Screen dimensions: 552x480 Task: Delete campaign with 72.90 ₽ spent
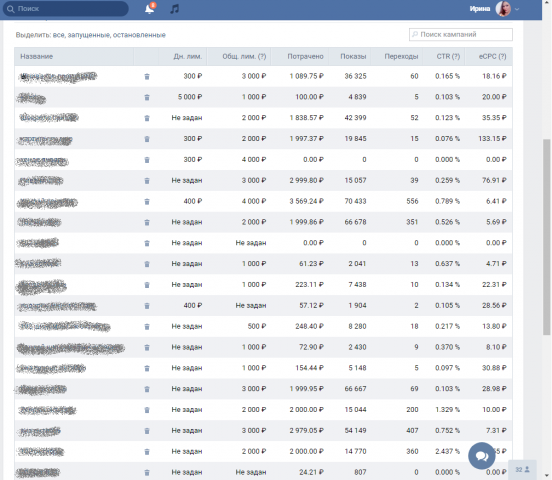pos(147,347)
